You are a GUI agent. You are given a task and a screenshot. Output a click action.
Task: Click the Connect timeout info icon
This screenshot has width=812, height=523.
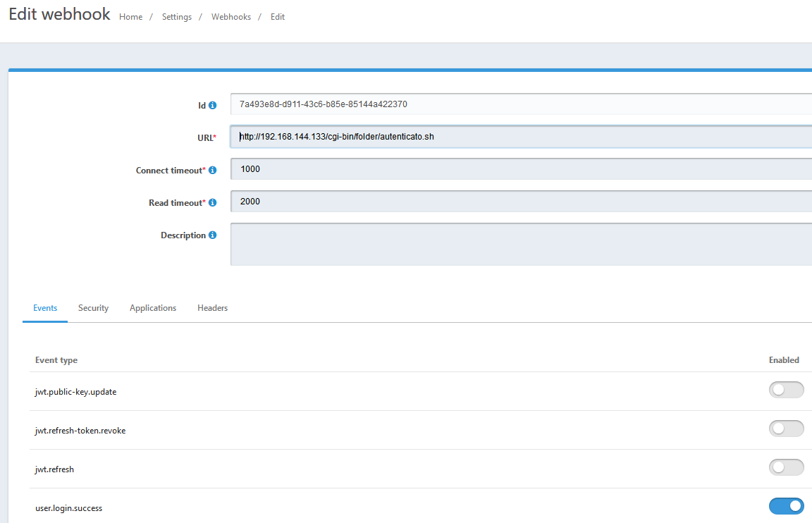(212, 171)
